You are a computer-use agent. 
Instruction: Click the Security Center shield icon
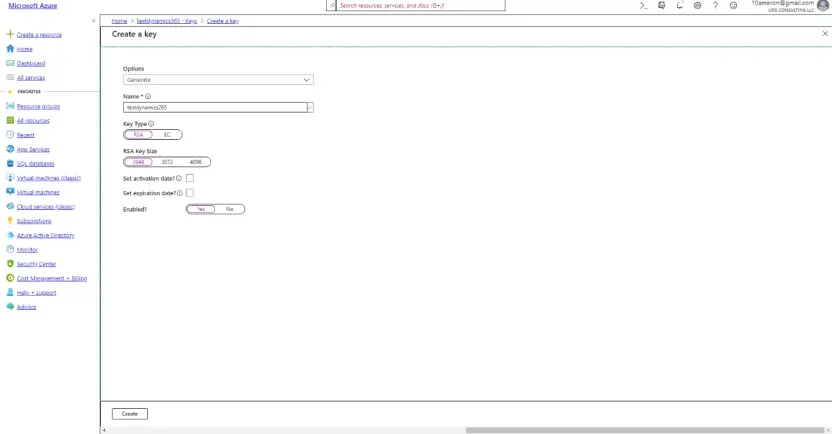[x=10, y=263]
